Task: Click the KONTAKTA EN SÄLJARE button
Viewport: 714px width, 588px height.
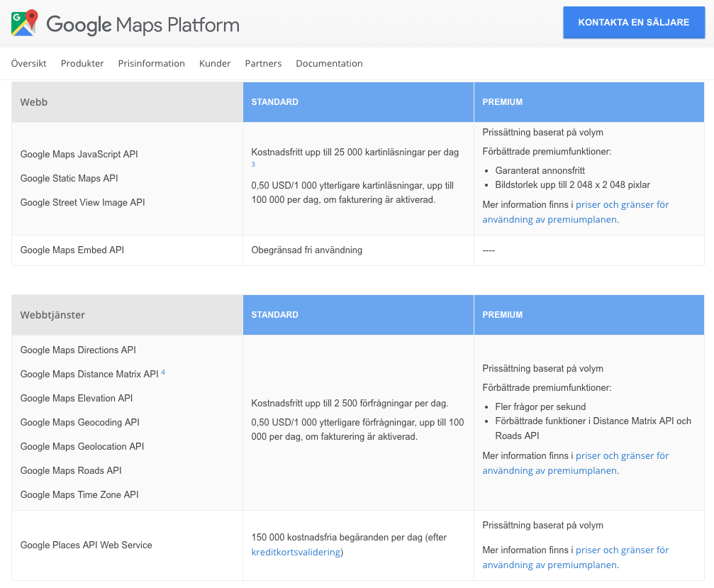Action: [633, 22]
